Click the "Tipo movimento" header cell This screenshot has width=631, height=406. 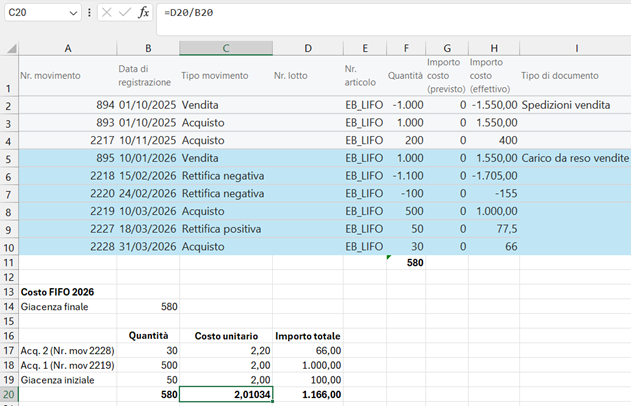225,76
